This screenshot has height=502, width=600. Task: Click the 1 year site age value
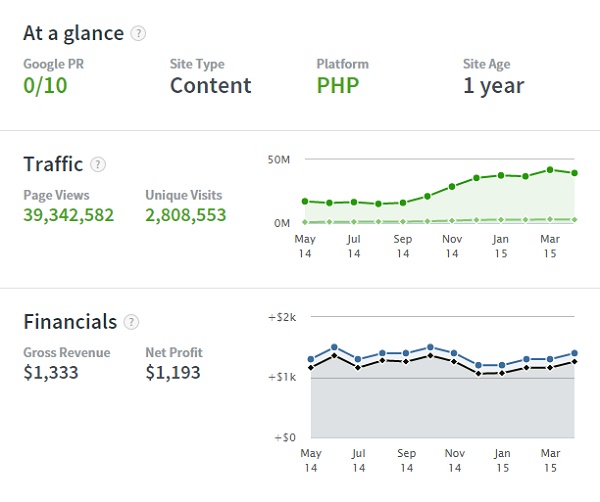pyautogui.click(x=493, y=85)
